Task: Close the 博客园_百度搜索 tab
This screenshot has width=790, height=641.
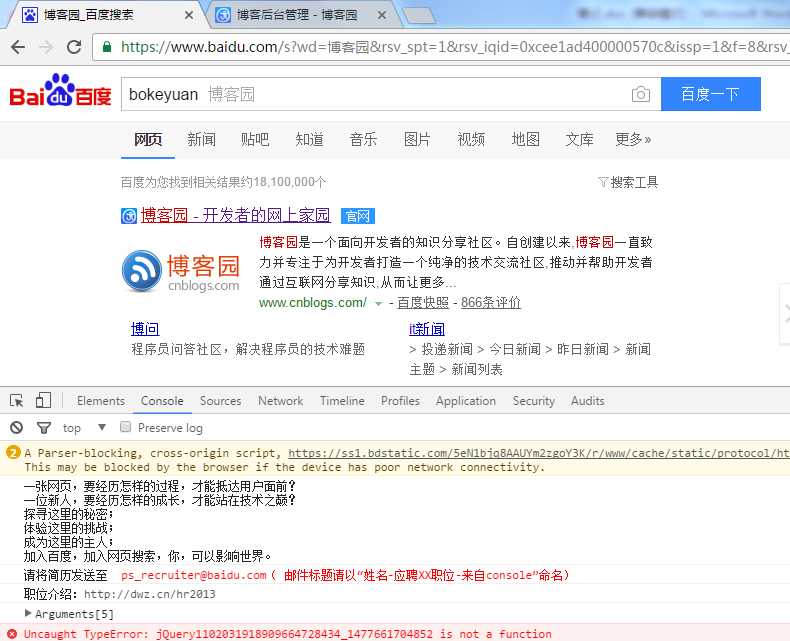Action: tap(189, 15)
